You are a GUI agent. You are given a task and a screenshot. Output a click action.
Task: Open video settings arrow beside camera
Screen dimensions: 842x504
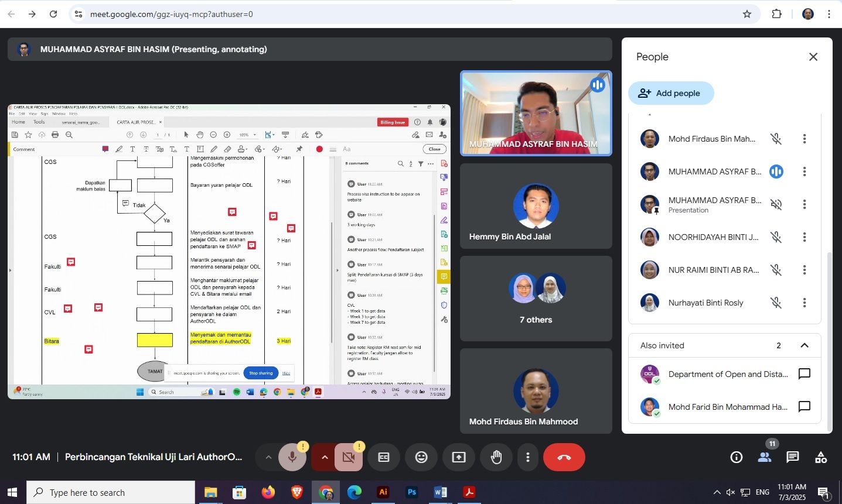click(x=325, y=457)
